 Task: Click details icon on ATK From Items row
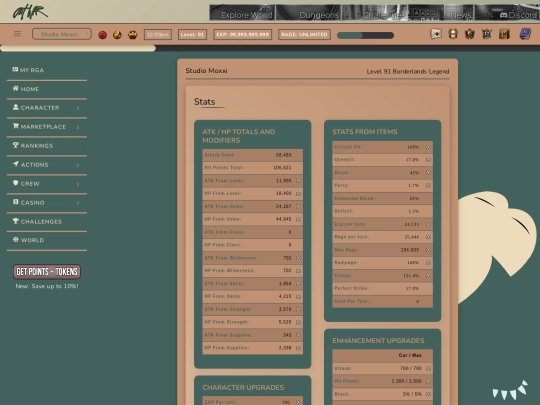point(298,206)
